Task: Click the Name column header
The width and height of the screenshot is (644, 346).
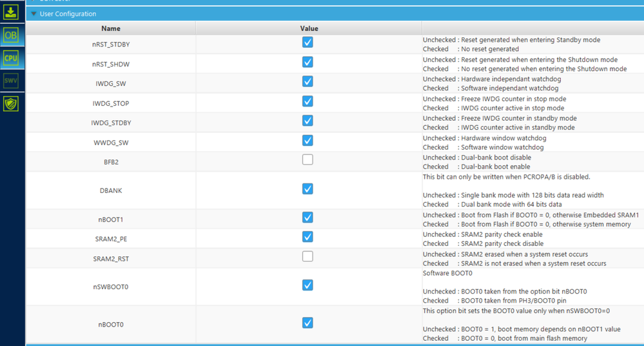Action: click(111, 28)
